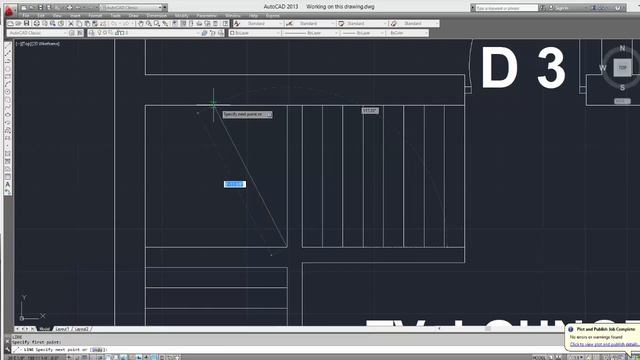Expand the Table Style Standard dropdown

coord(384,24)
